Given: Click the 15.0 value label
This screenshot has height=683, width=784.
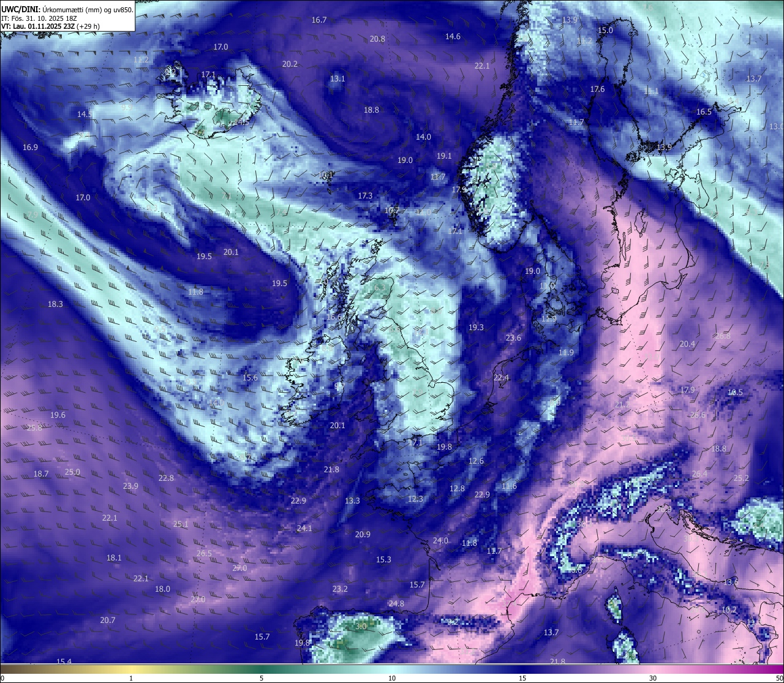Looking at the screenshot, I should (605, 30).
